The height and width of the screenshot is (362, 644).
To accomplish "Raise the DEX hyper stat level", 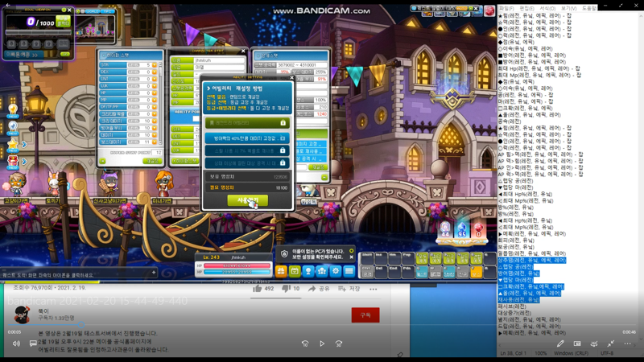I will (155, 72).
